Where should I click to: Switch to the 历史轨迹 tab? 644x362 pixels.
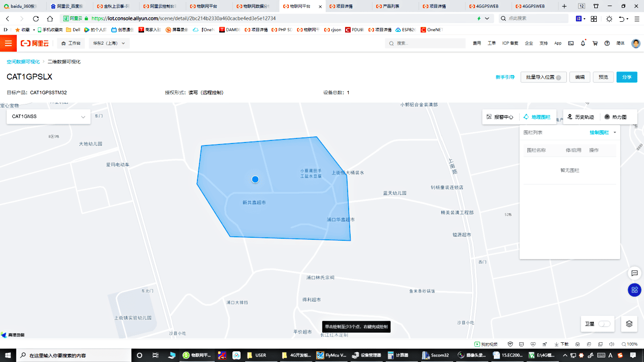(x=581, y=117)
